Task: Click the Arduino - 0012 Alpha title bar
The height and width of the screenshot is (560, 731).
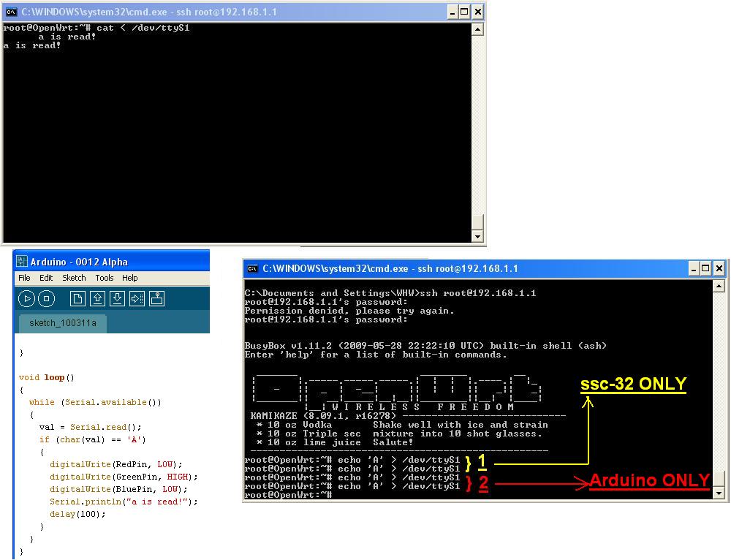Action: tap(112, 261)
